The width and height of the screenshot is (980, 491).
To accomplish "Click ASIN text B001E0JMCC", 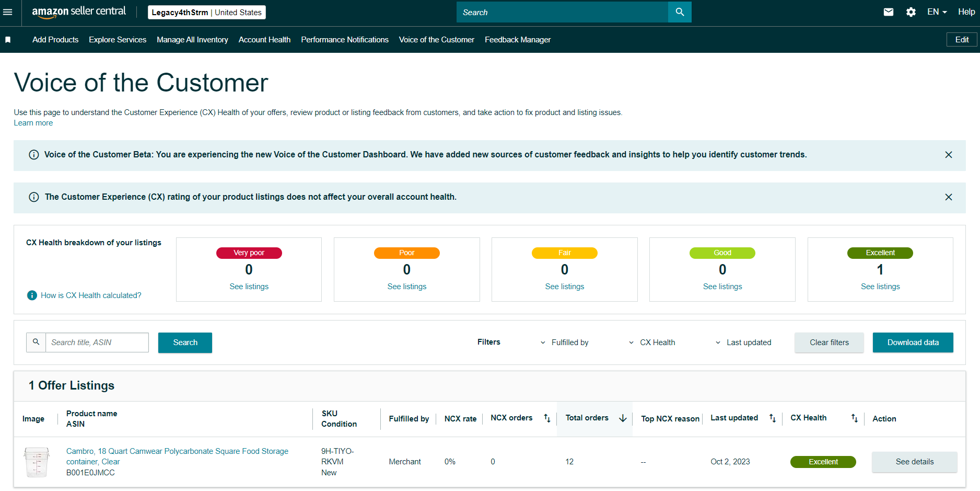I will coord(90,473).
